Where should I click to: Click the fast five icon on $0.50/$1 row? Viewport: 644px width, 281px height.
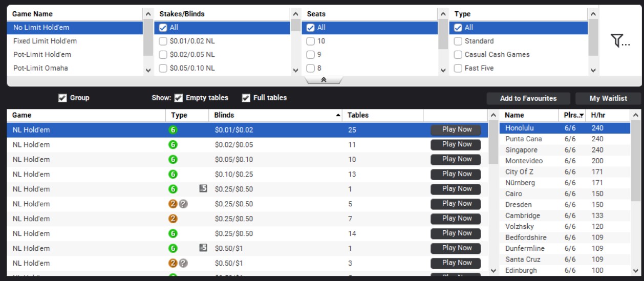pos(203,248)
